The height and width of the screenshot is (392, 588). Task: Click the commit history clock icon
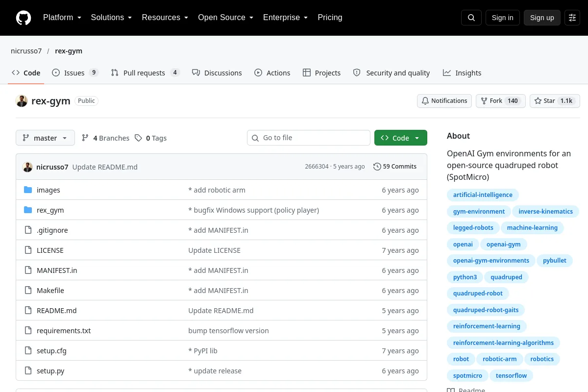click(x=377, y=167)
